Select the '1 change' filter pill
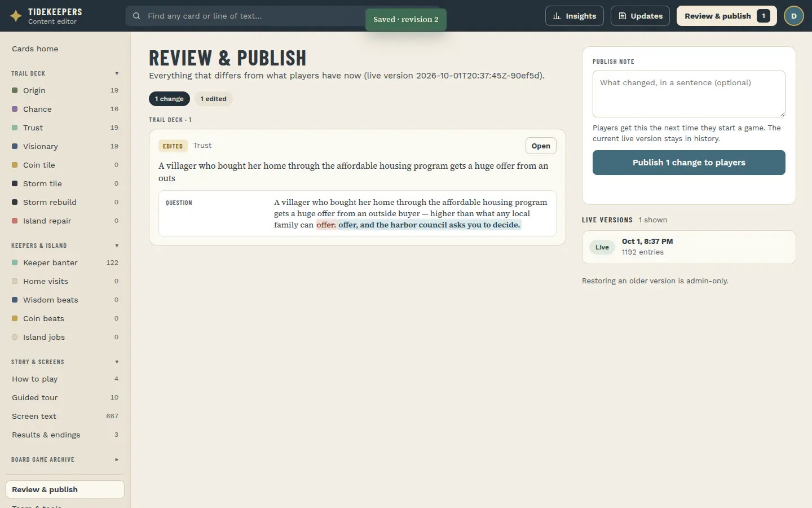This screenshot has height=508, width=812. point(169,99)
